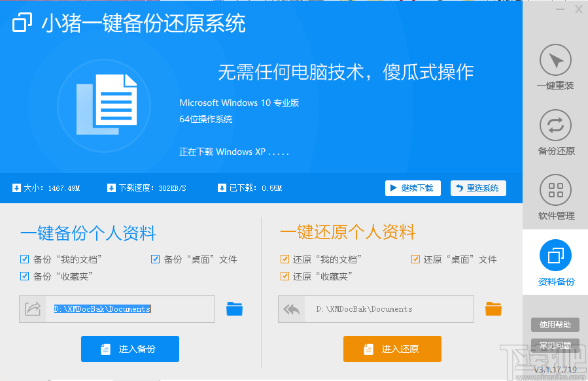Select the 一键重装 sidebar icon
588x381 pixels.
coord(555,59)
